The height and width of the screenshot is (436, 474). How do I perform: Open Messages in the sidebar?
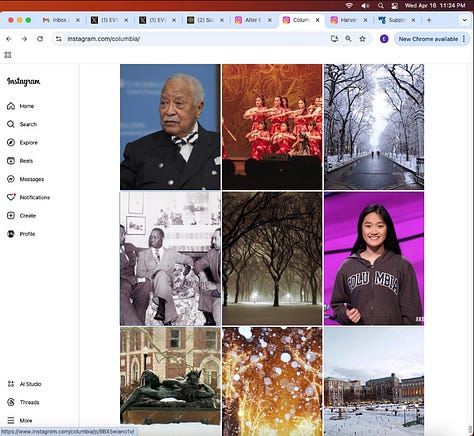coord(25,179)
